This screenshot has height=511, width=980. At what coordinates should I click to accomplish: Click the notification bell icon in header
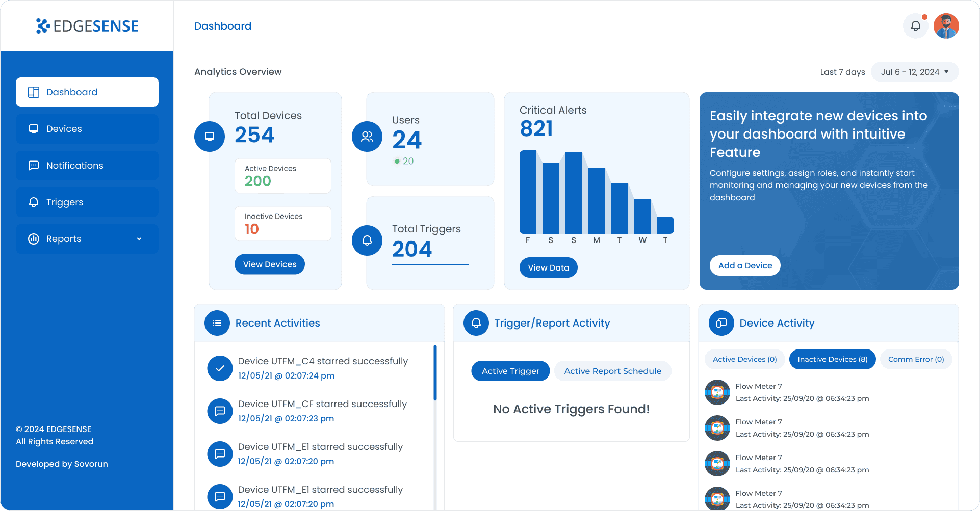(915, 26)
